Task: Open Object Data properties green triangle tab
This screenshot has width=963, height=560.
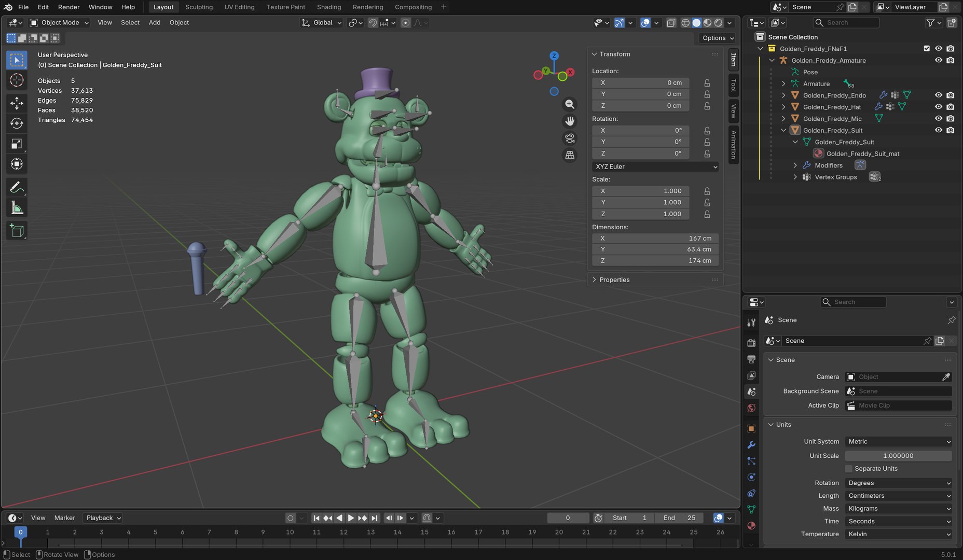Action: [x=751, y=510]
